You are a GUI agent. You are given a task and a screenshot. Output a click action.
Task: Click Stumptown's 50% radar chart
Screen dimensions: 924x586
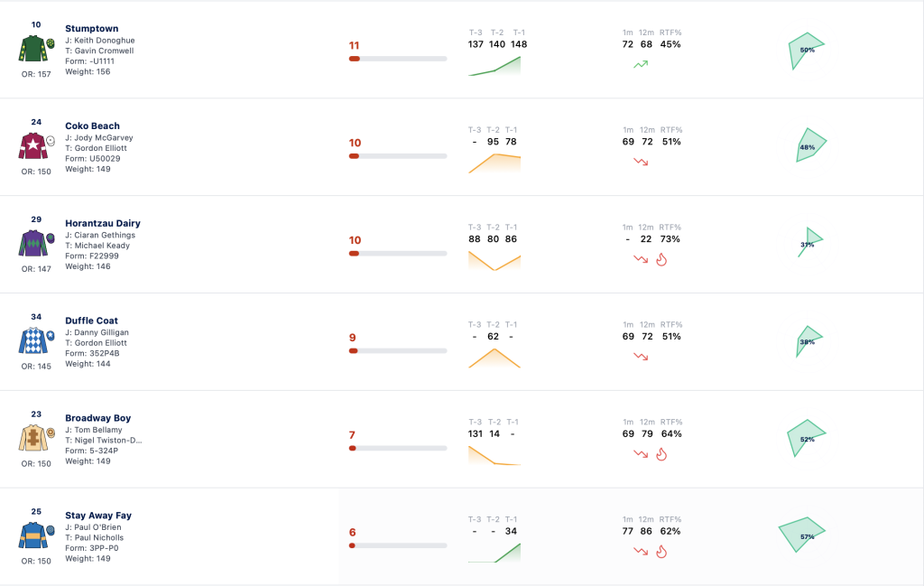(806, 51)
